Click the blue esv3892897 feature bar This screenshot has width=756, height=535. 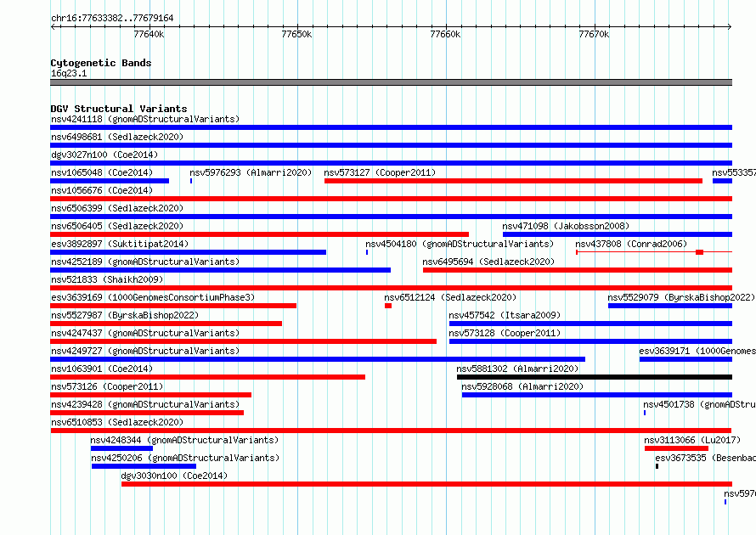click(188, 252)
